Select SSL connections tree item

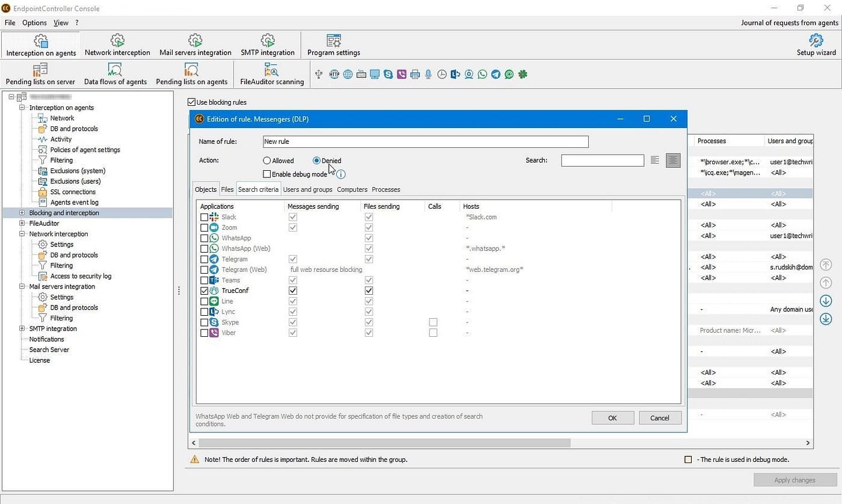point(73,192)
